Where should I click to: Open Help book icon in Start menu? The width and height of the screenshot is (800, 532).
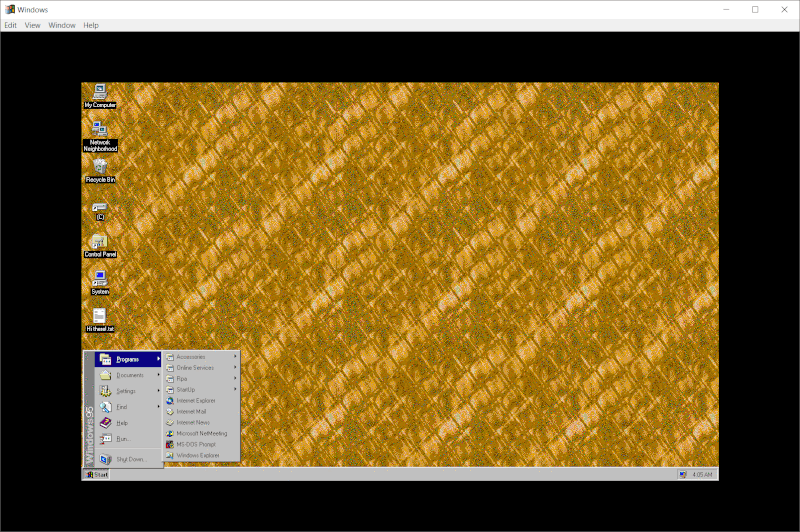(x=106, y=423)
